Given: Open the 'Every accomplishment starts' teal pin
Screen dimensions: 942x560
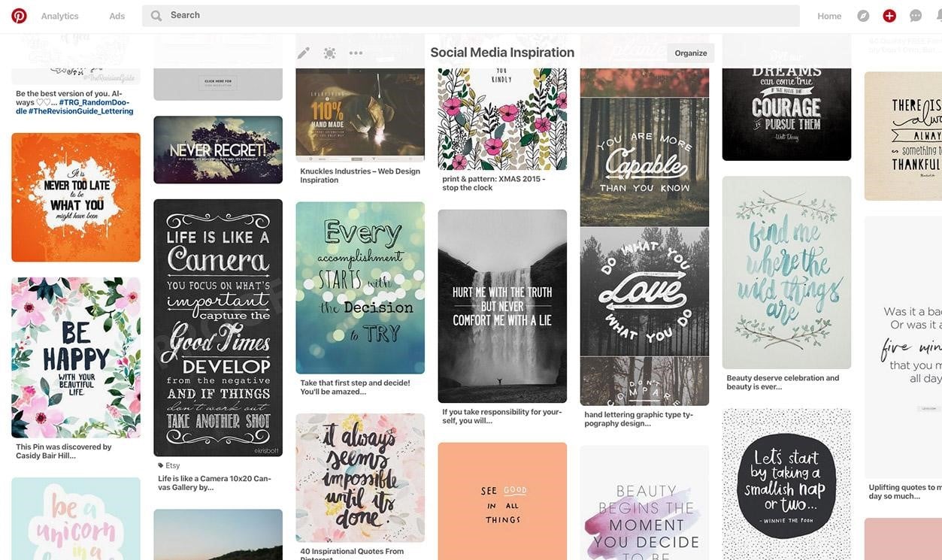Looking at the screenshot, I should pyautogui.click(x=360, y=288).
